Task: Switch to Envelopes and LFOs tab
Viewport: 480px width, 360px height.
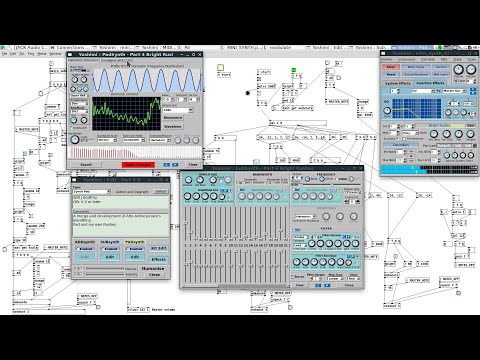Action: [x=116, y=60]
